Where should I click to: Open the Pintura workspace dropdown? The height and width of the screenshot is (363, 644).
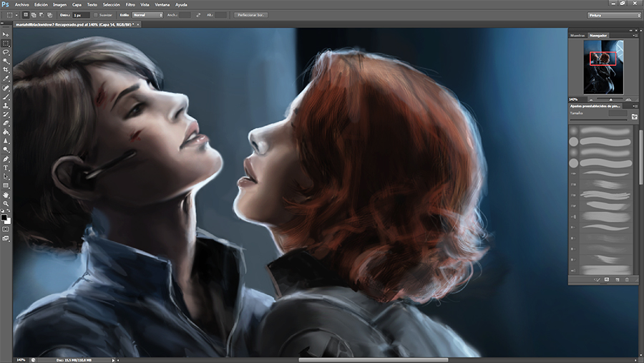(614, 15)
